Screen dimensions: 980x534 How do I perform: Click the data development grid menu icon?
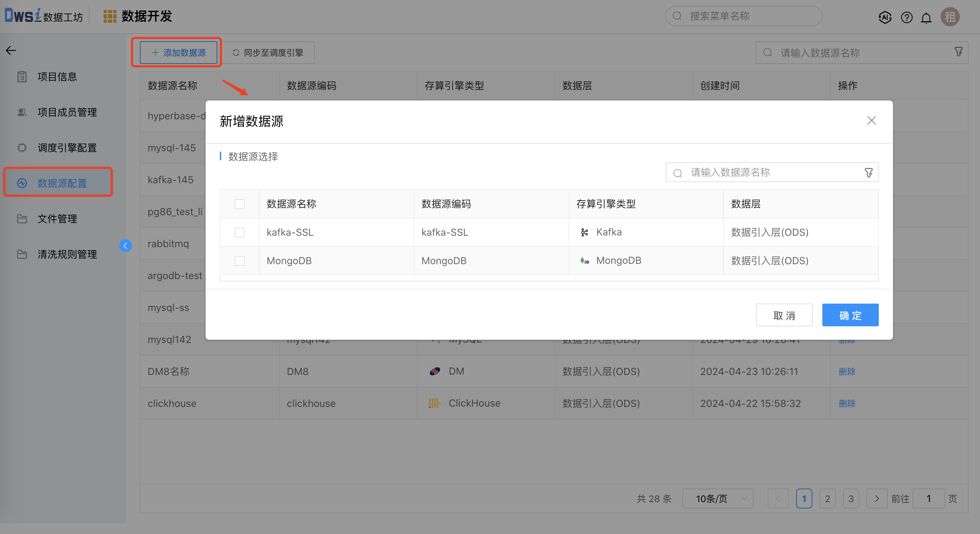pyautogui.click(x=110, y=16)
